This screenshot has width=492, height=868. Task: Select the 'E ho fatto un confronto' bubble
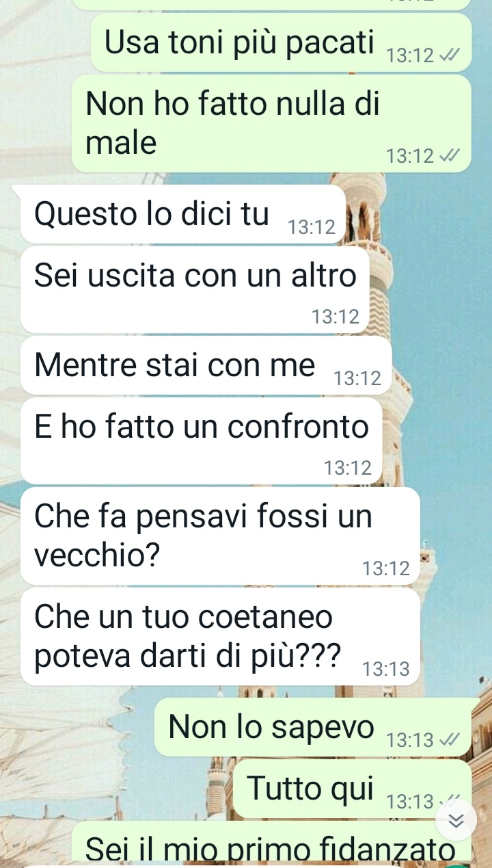[x=201, y=441]
